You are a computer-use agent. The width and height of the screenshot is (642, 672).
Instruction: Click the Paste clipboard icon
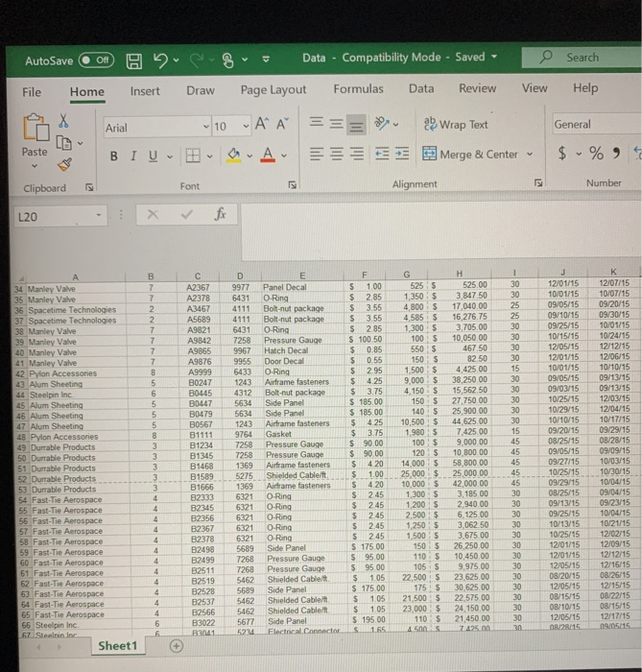[x=36, y=128]
